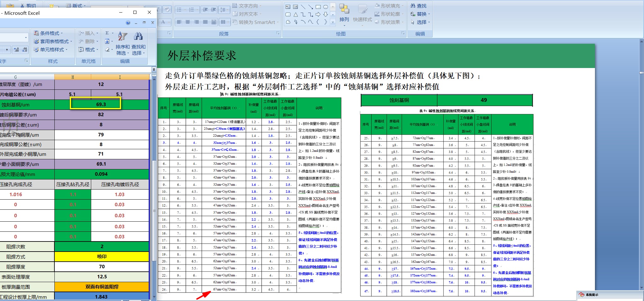Open 段落 paragraph dialog launcher
This screenshot has width=644, height=301.
click(278, 33)
